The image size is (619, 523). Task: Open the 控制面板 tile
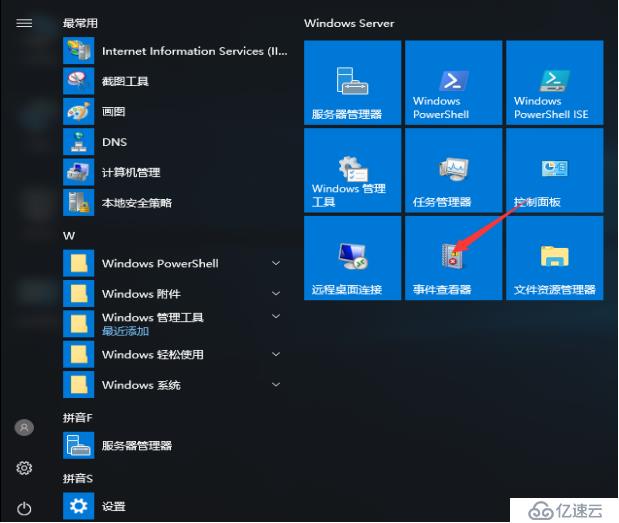click(x=555, y=170)
